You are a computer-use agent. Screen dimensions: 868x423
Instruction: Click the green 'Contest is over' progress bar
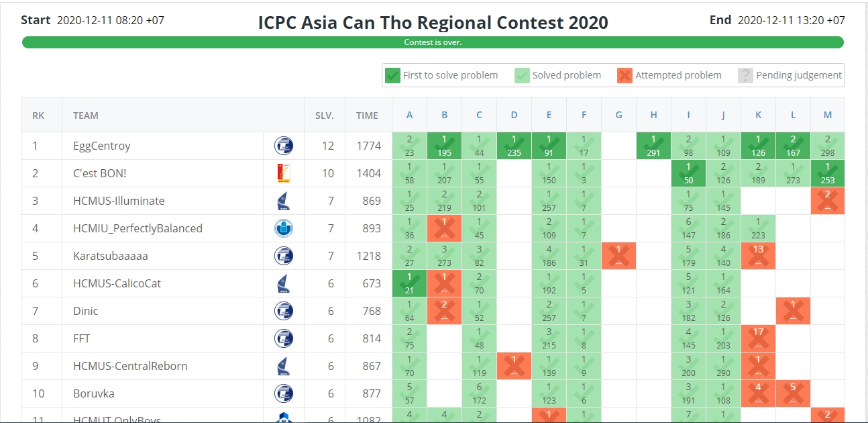433,42
